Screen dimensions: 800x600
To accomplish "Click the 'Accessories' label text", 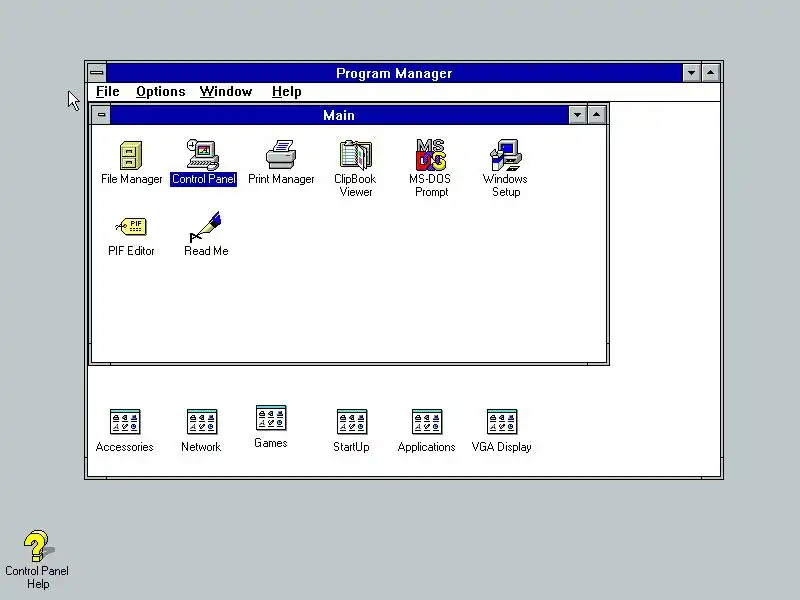I will (x=124, y=447).
